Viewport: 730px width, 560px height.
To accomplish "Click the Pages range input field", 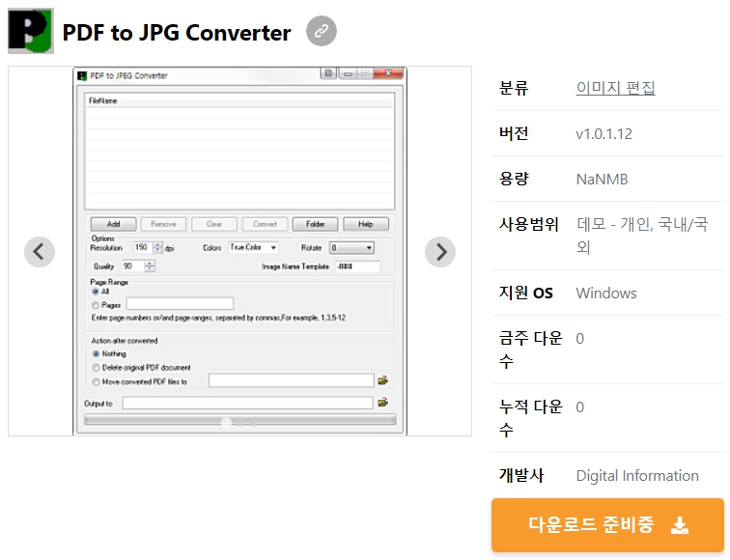I will (x=180, y=304).
